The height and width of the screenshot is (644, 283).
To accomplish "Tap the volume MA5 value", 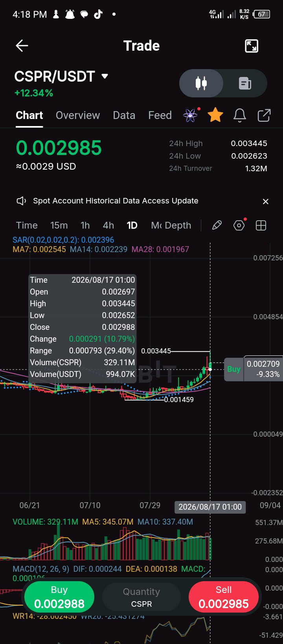I will tap(108, 522).
